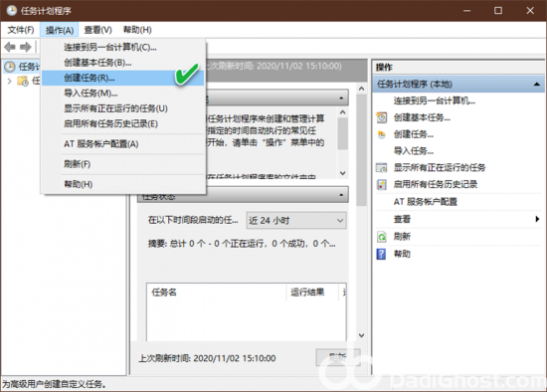The width and height of the screenshot is (547, 392).
Task: Collapse the overview section header arrow
Action: pos(341,98)
